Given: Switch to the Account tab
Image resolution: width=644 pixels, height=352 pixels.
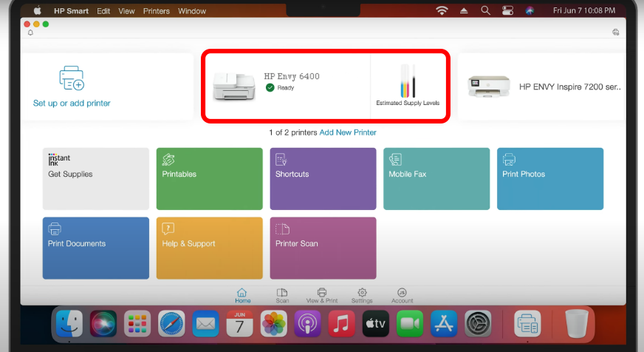Looking at the screenshot, I should click(402, 296).
